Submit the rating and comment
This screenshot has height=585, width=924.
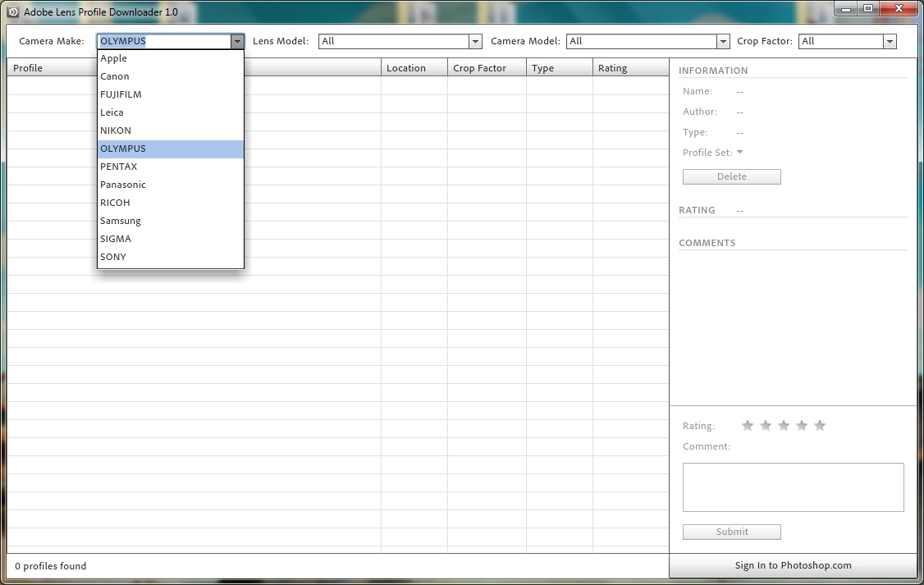pos(731,532)
